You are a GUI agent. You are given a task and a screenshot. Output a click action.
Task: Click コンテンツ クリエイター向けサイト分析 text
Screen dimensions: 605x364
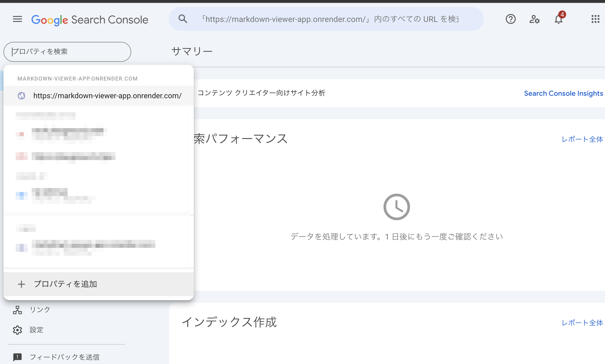tap(261, 93)
